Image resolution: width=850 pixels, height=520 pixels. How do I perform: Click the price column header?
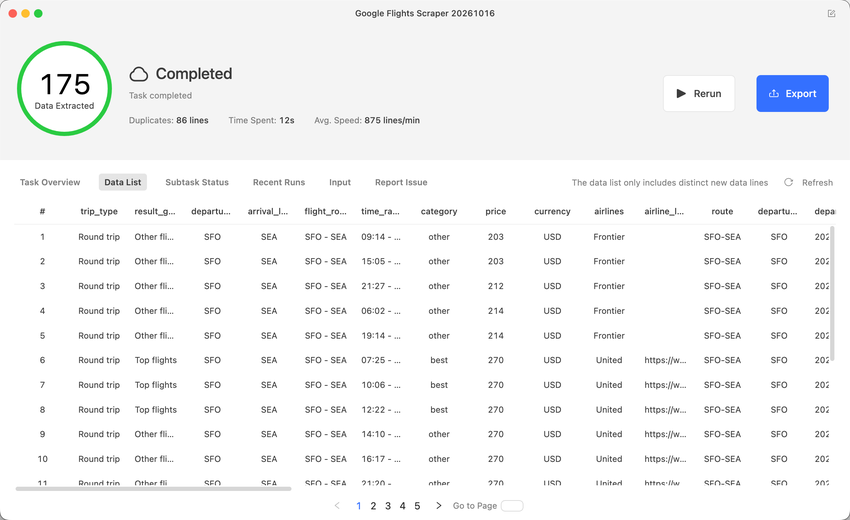495,211
